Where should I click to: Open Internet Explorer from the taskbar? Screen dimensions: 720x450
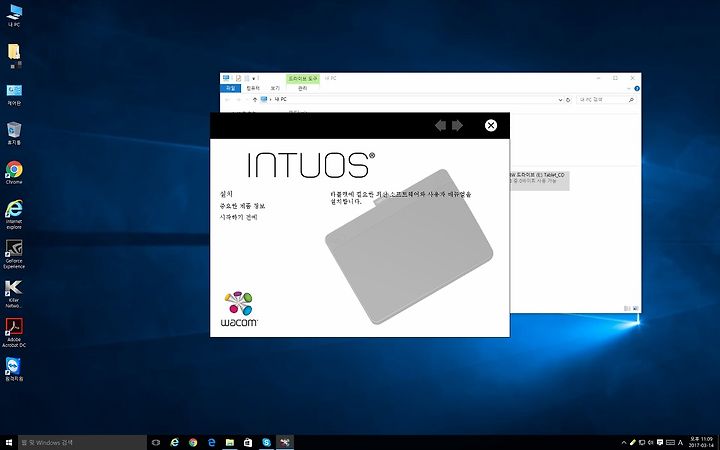pos(174,443)
